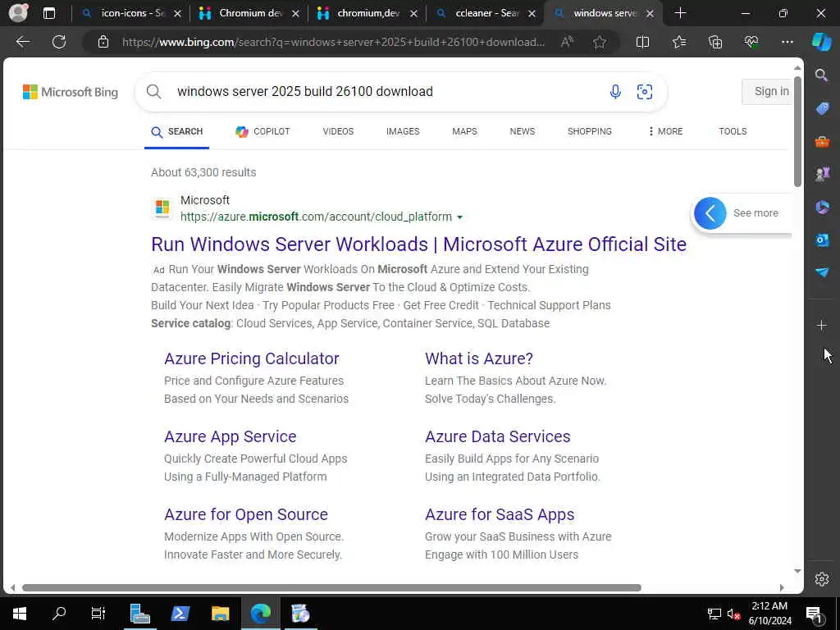Open Azure App Service link
The height and width of the screenshot is (630, 840).
click(231, 436)
